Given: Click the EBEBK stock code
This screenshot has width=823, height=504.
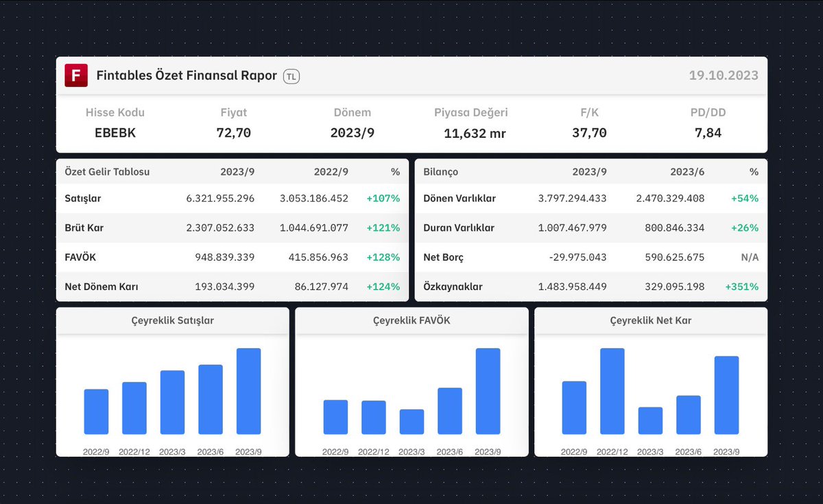Looking at the screenshot, I should click(115, 133).
